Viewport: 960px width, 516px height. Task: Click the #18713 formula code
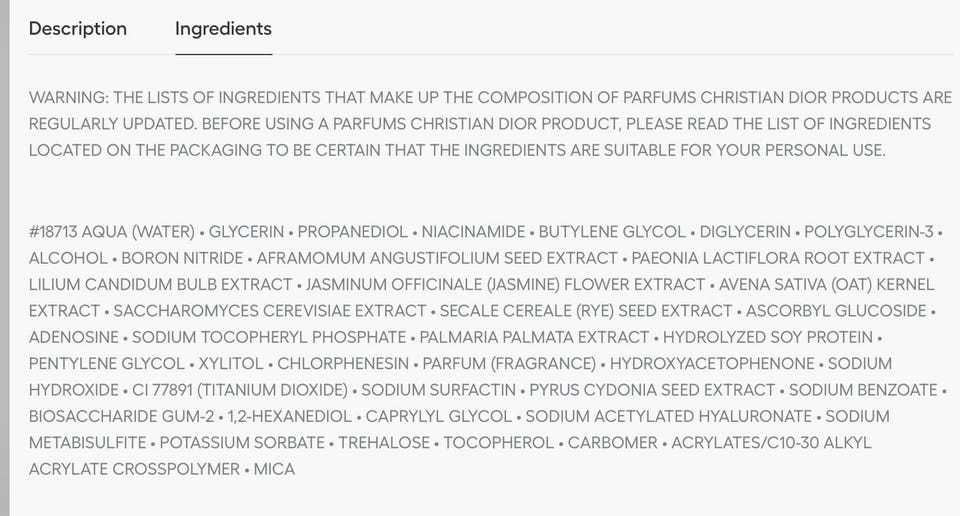pos(54,232)
